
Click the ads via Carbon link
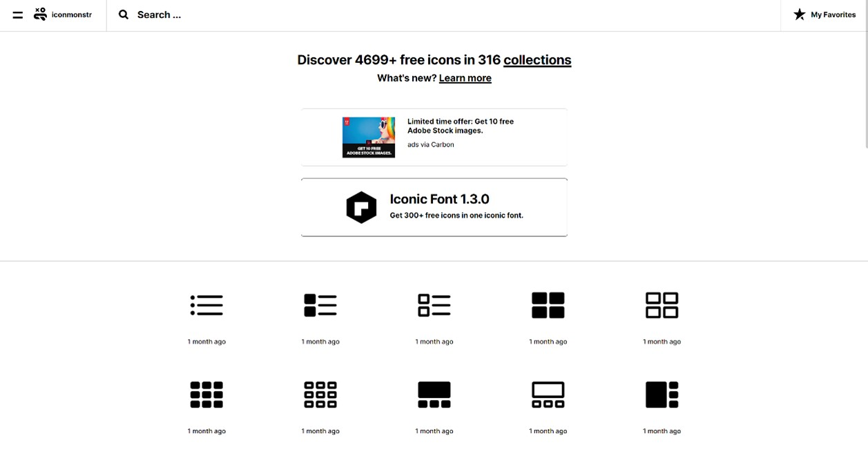pyautogui.click(x=431, y=144)
